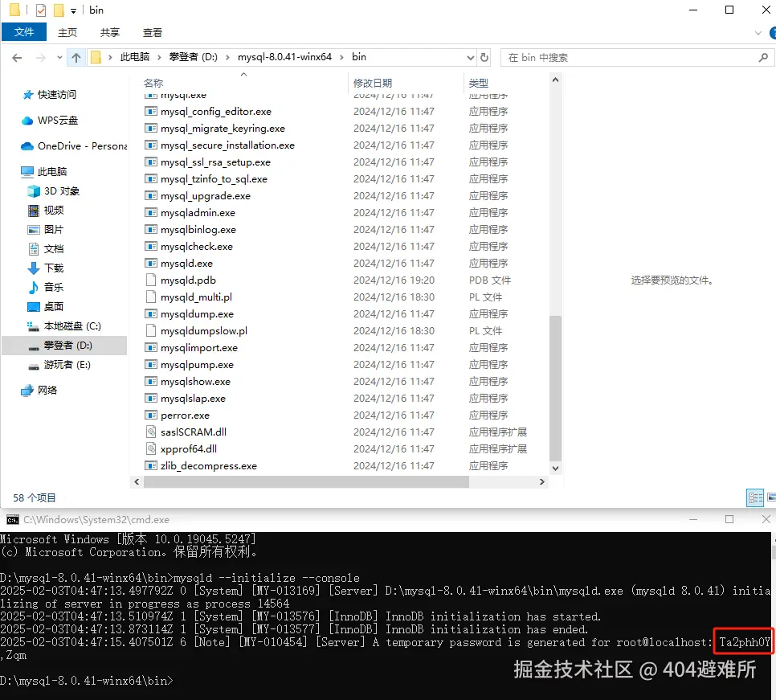The width and height of the screenshot is (776, 700).
Task: Click the search magnifier icon
Action: [763, 57]
